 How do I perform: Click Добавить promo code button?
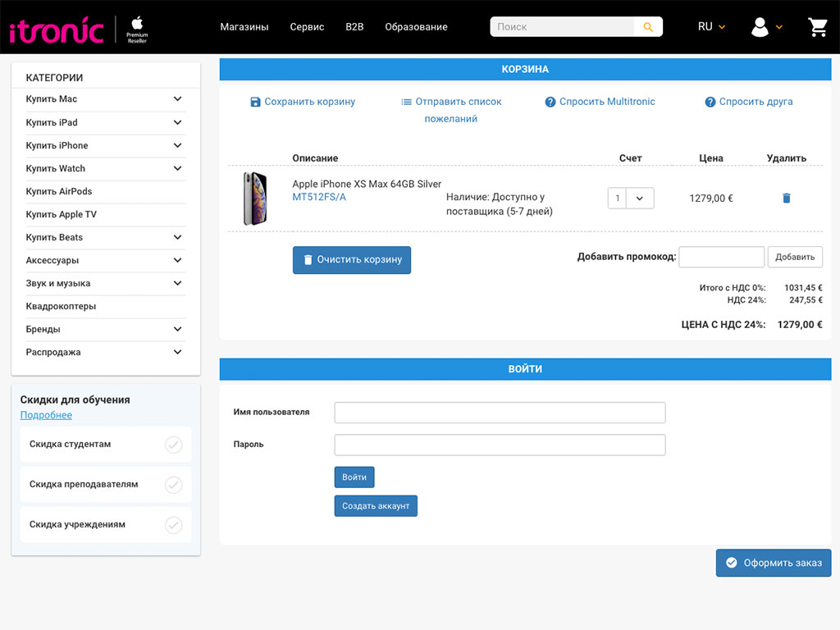[795, 257]
